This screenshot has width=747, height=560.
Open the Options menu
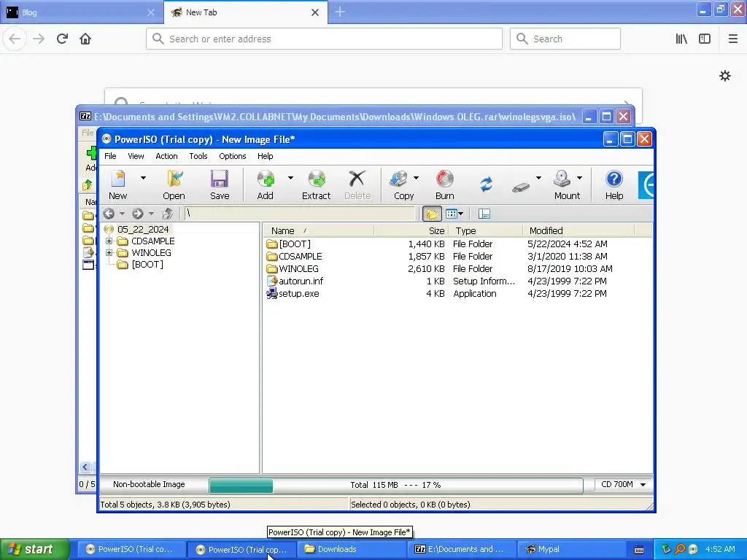233,156
